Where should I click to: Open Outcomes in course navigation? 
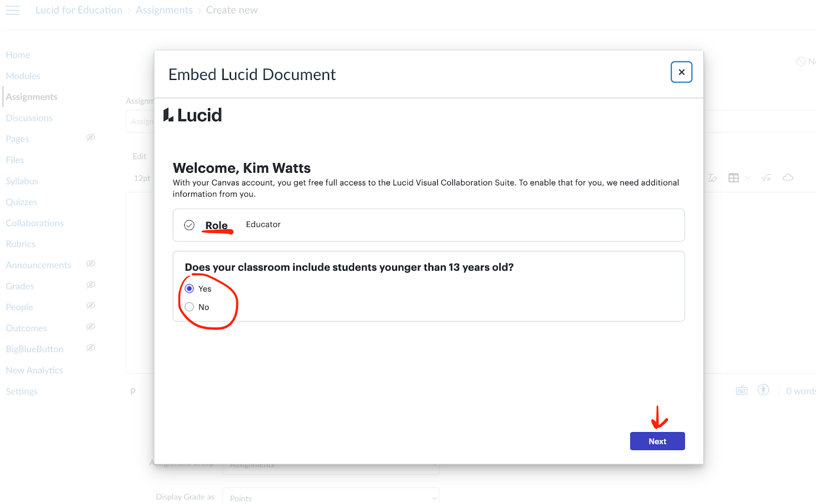click(27, 328)
